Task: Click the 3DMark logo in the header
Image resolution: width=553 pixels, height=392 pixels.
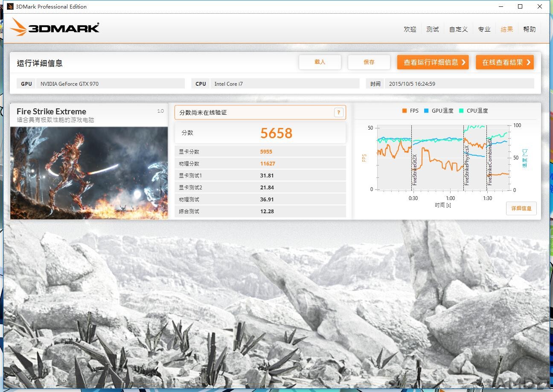Action: pos(55,27)
